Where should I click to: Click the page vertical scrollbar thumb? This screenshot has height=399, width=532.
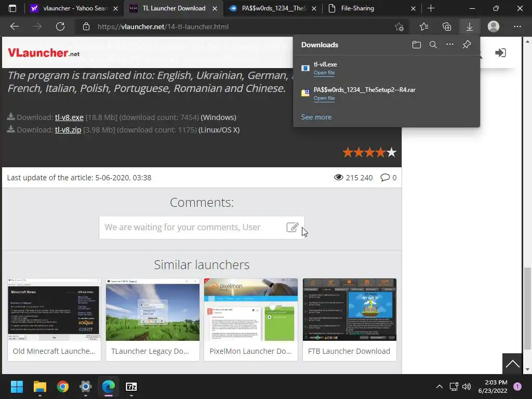pyautogui.click(x=527, y=308)
